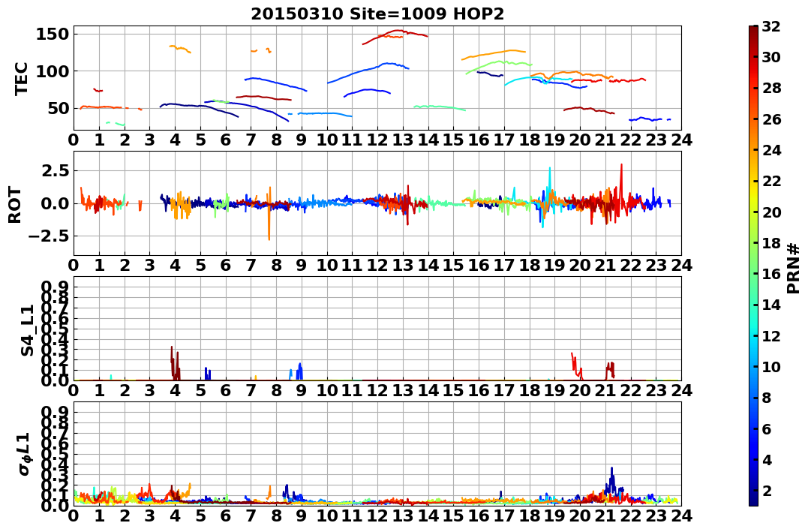Click the S4_L1 y-axis label
Viewport: 808px width, 532px height.
(27, 330)
